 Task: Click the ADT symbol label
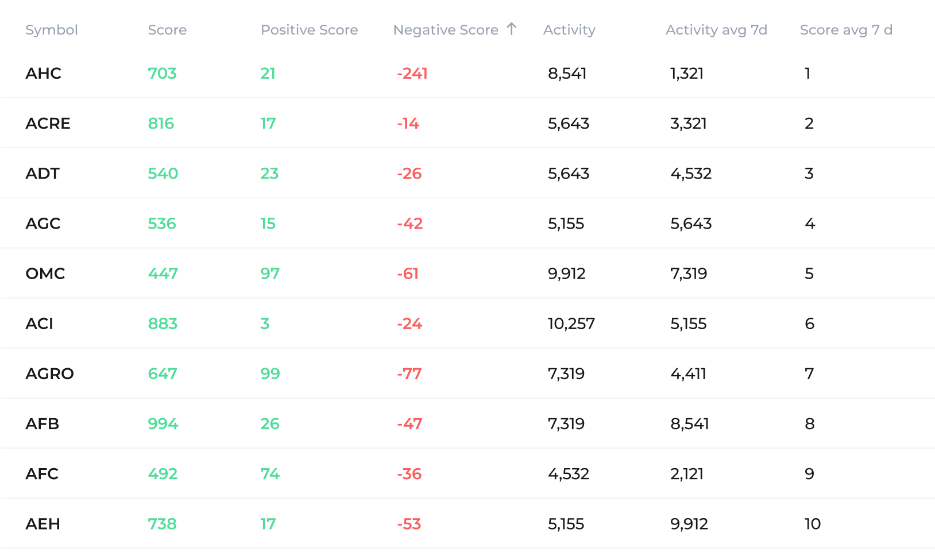pyautogui.click(x=42, y=173)
